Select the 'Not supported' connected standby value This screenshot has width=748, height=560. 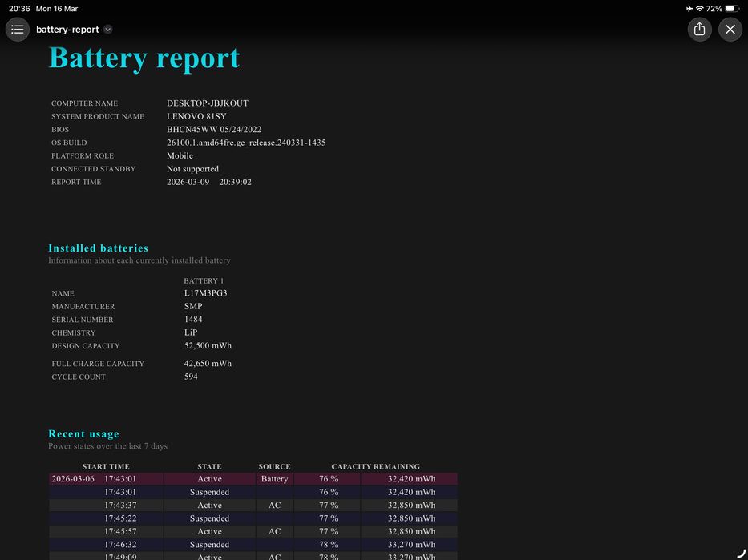(x=192, y=169)
